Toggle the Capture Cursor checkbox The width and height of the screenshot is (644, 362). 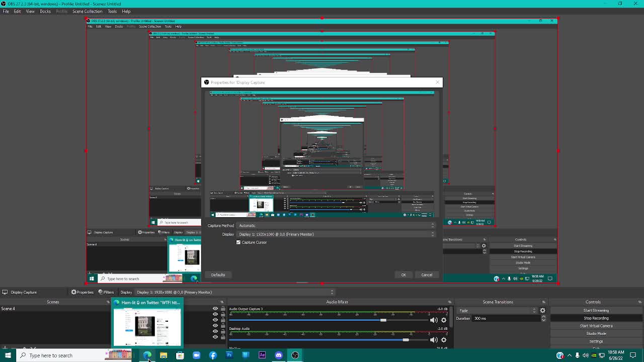point(238,242)
